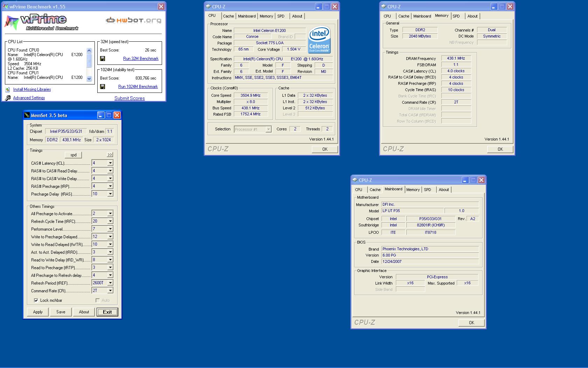Click the About button in MemSet
This screenshot has height=368, width=588.
84,312
